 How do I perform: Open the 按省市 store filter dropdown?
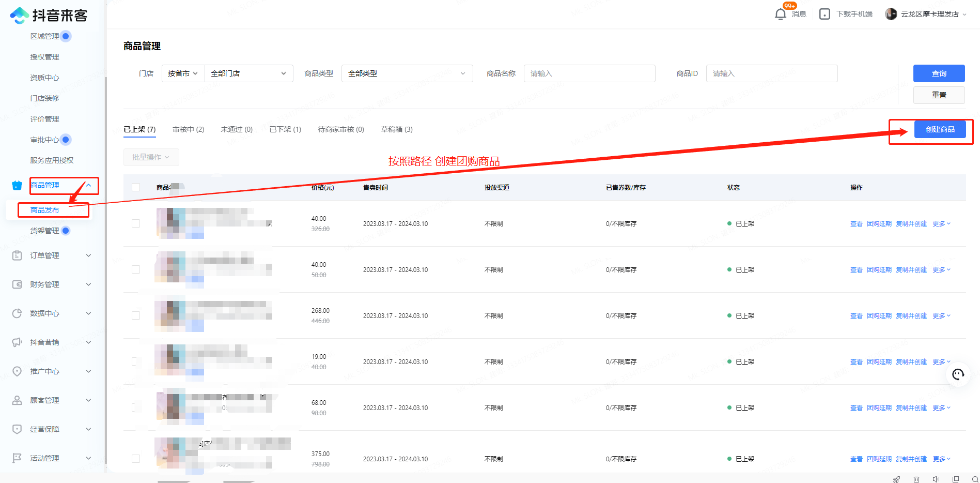(x=183, y=73)
